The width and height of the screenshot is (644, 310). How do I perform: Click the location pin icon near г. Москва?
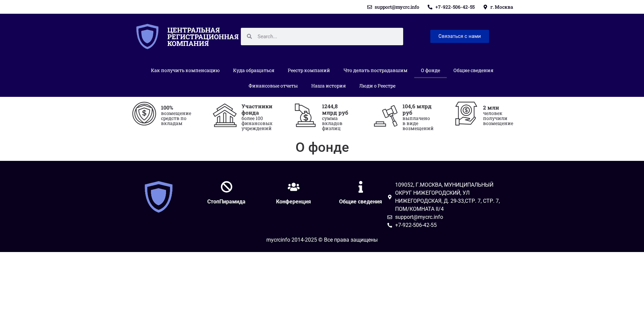point(485,7)
